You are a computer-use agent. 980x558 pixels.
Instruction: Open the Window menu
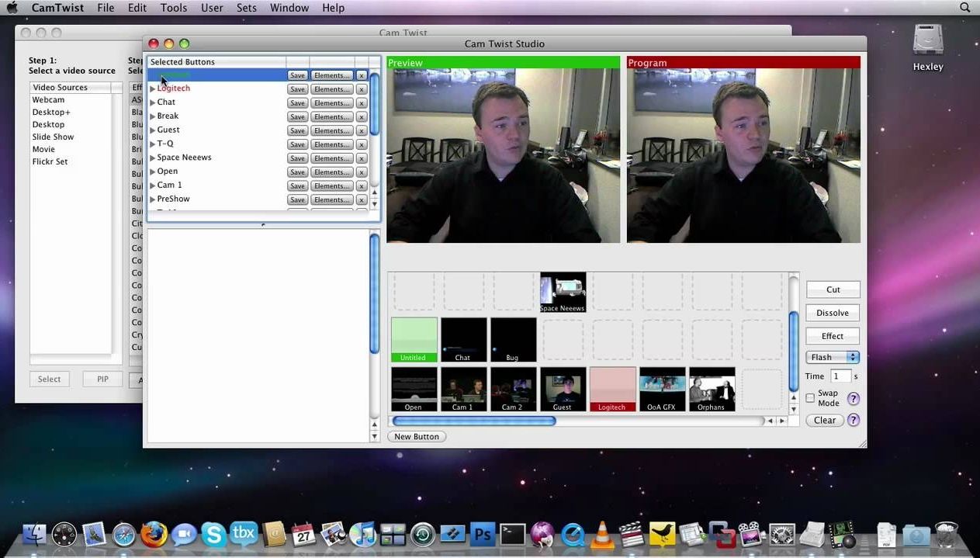tap(289, 8)
